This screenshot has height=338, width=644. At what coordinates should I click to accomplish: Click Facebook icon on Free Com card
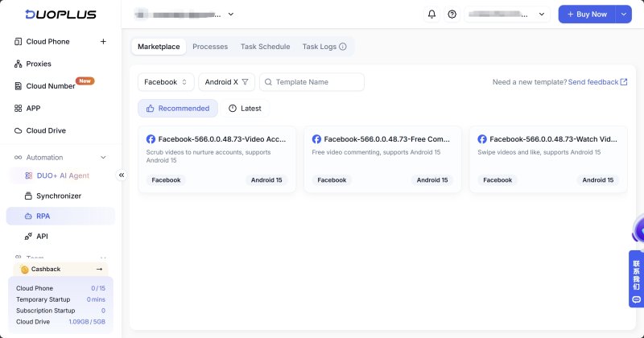[316, 139]
